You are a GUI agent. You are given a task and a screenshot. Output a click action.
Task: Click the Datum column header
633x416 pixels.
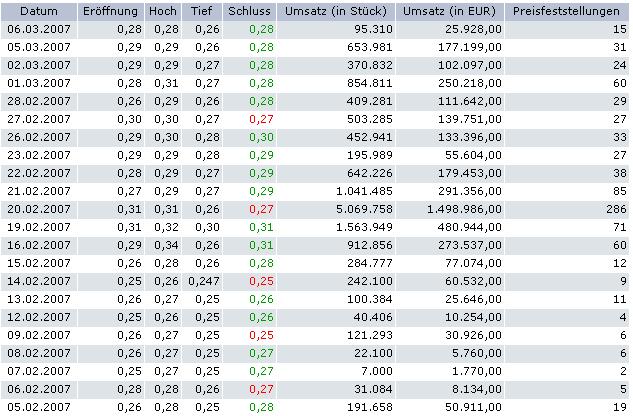pyautogui.click(x=37, y=10)
